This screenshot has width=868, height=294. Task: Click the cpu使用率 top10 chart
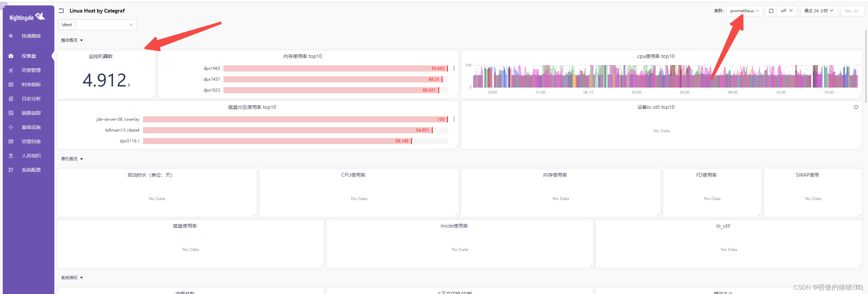point(666,77)
